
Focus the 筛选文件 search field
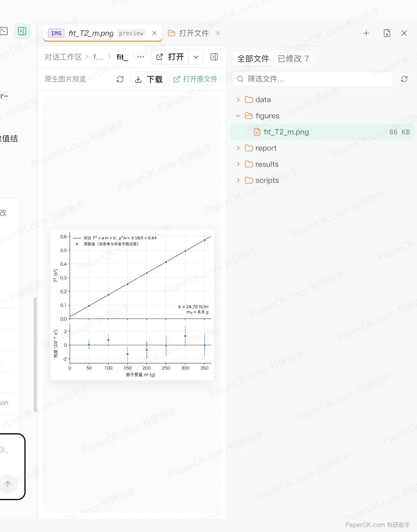click(x=313, y=79)
